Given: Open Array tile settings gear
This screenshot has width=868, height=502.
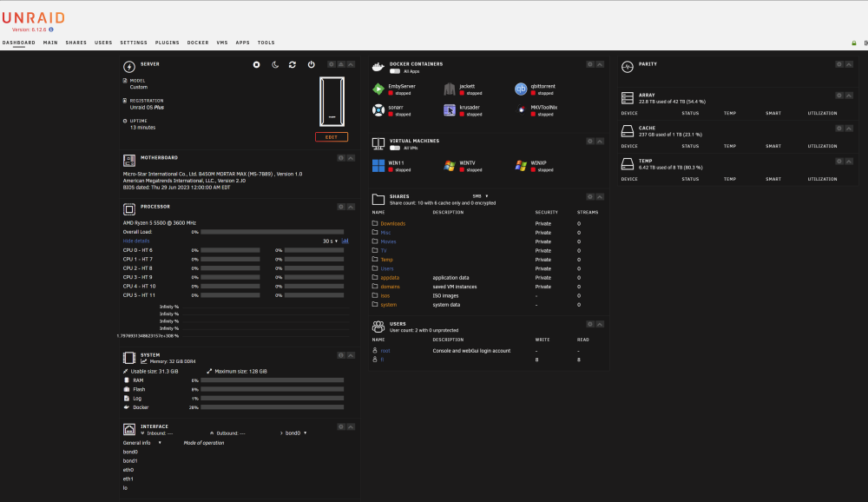Looking at the screenshot, I should (x=839, y=96).
